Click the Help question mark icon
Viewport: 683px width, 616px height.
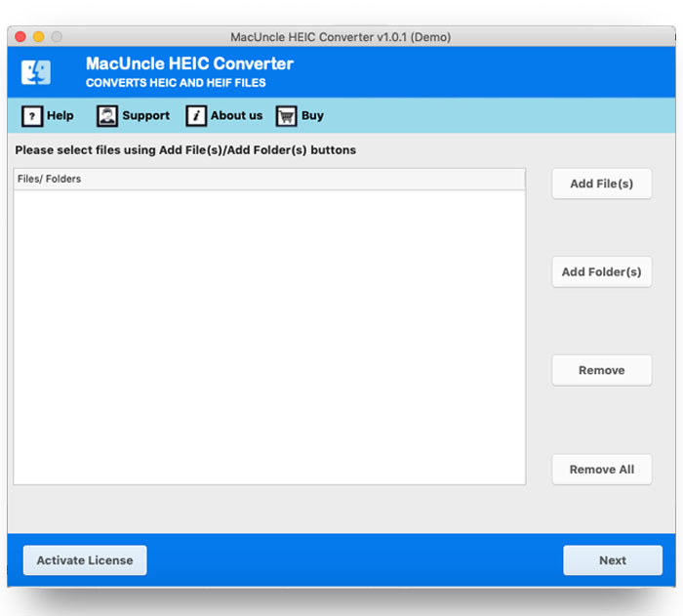[32, 116]
